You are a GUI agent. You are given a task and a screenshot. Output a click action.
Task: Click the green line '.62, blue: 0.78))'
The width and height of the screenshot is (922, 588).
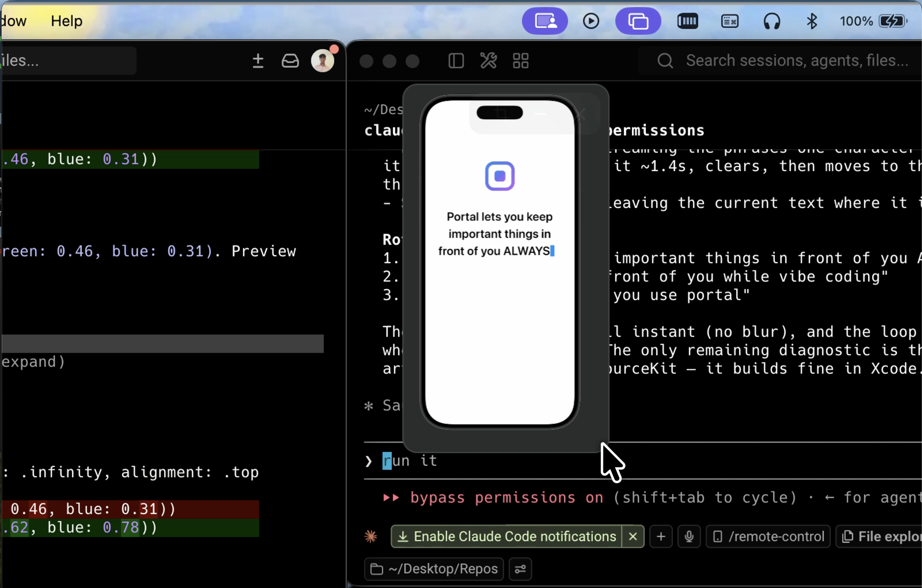pyautogui.click(x=130, y=527)
